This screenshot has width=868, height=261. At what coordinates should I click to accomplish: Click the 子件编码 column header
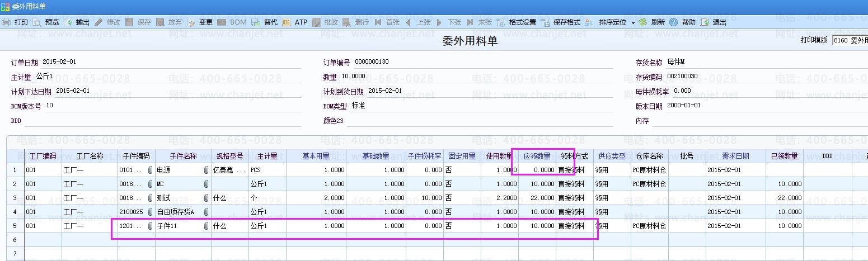pos(136,156)
